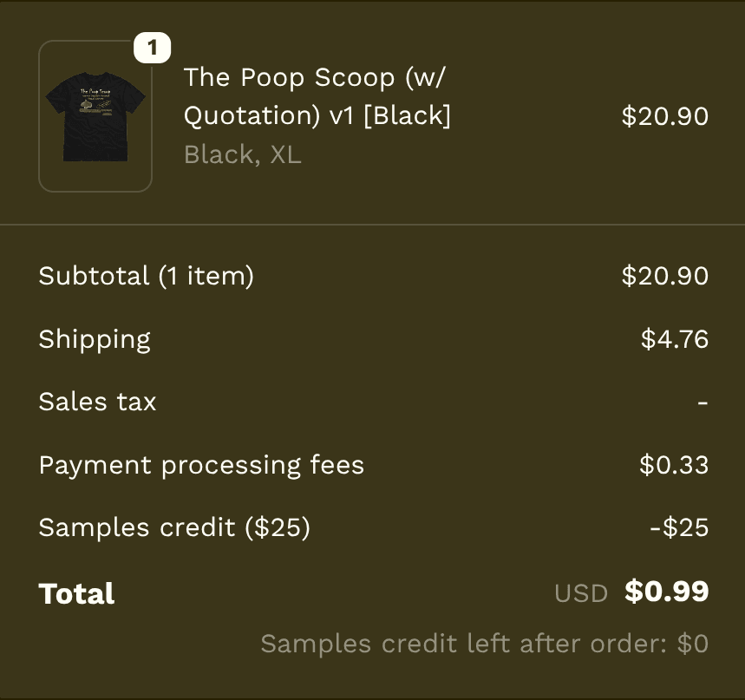Click the Samples credit ($25) label
745x700 pixels.
tap(174, 527)
